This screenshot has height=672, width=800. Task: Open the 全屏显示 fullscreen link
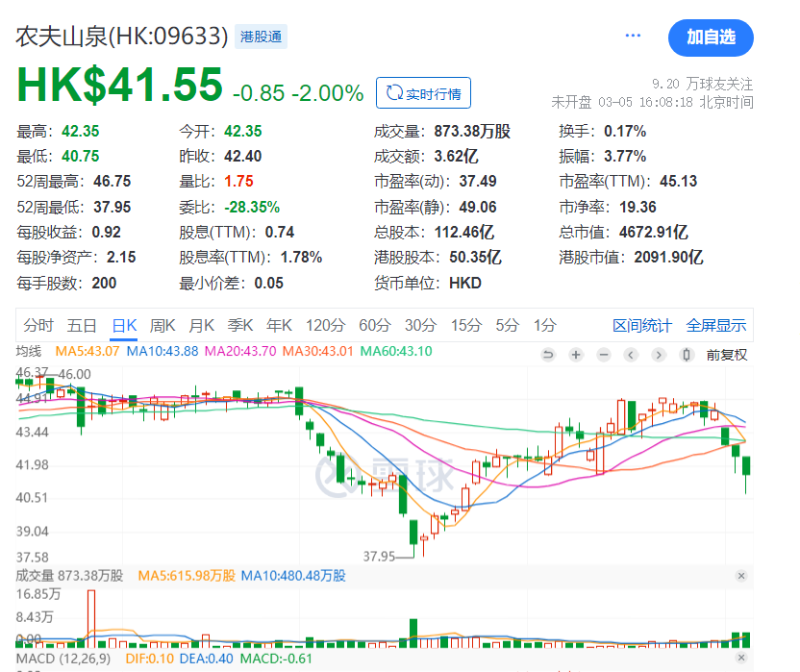715,325
